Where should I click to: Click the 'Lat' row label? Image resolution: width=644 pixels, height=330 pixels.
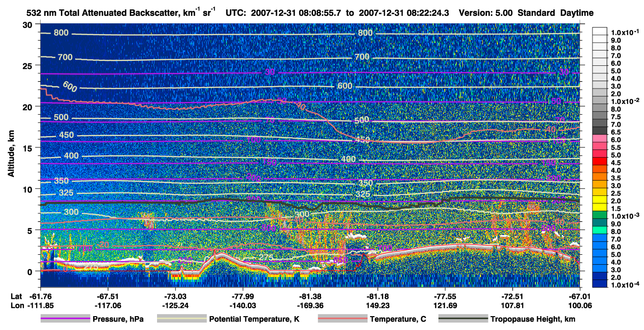tap(16, 296)
